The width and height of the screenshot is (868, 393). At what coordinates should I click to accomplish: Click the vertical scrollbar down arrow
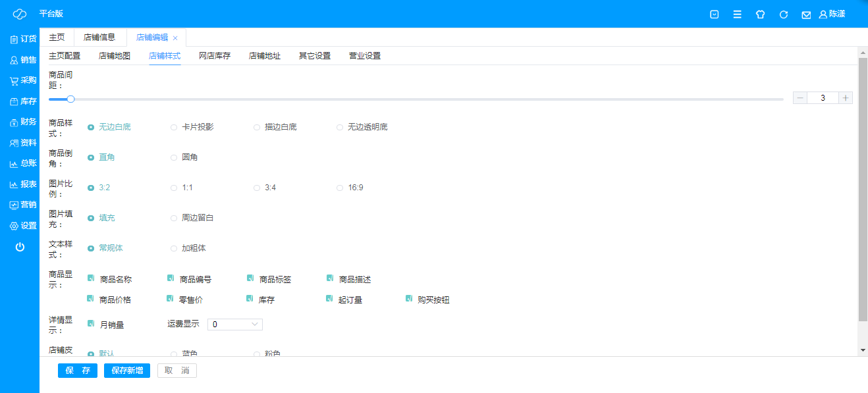(863, 350)
